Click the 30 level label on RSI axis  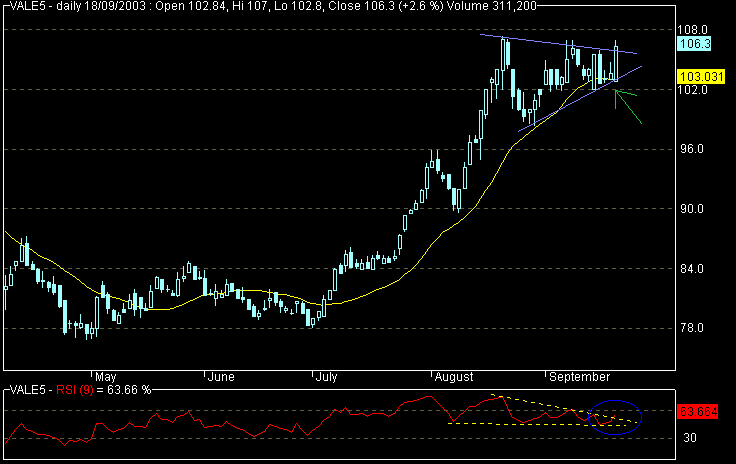690,438
